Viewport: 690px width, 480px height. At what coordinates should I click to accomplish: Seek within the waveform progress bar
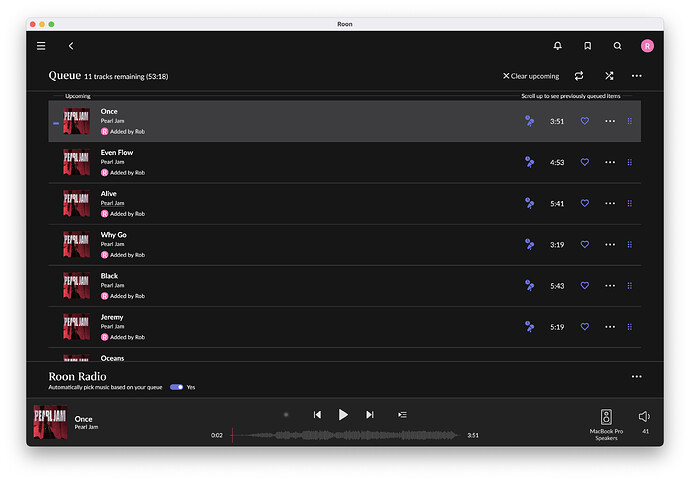pyautogui.click(x=345, y=435)
